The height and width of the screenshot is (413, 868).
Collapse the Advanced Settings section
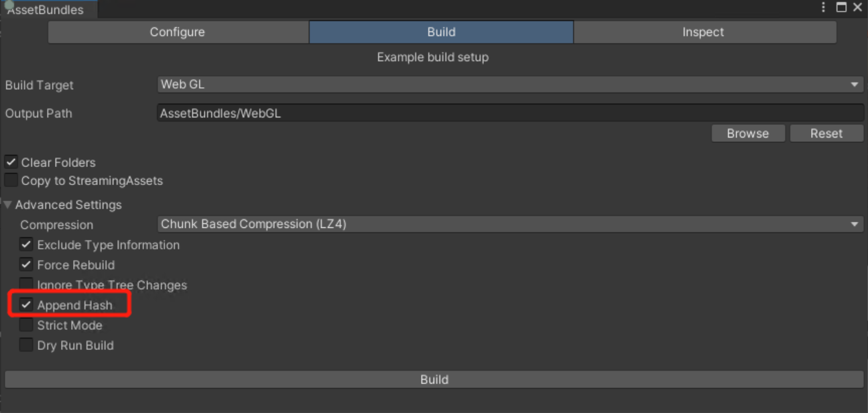coord(7,204)
